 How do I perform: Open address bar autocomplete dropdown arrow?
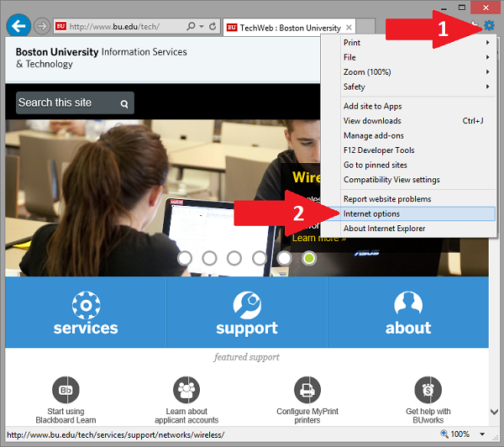tap(202, 26)
